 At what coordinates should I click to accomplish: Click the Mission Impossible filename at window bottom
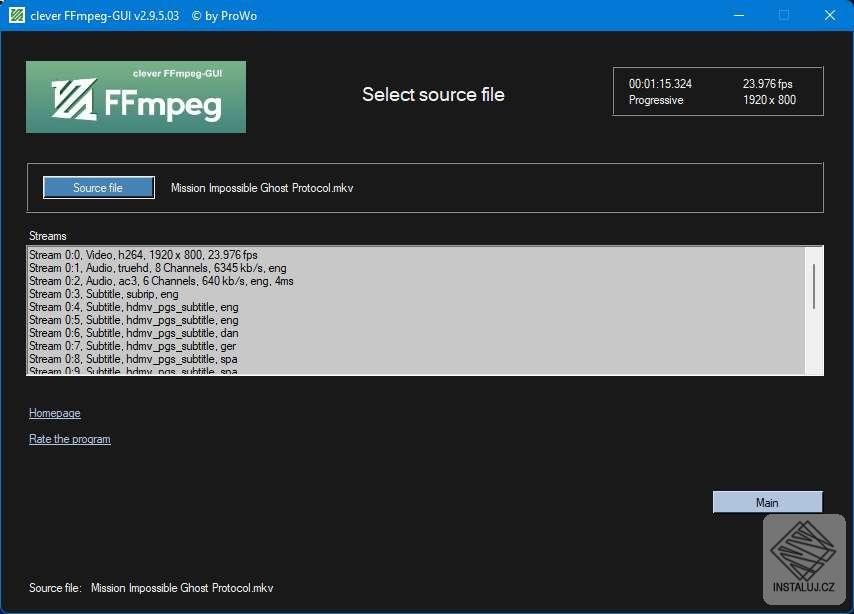(181, 588)
